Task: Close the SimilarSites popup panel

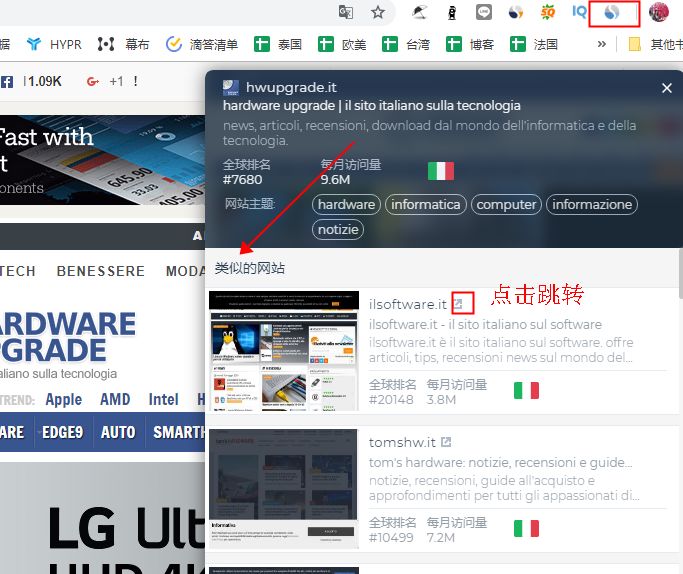Action: tap(666, 88)
